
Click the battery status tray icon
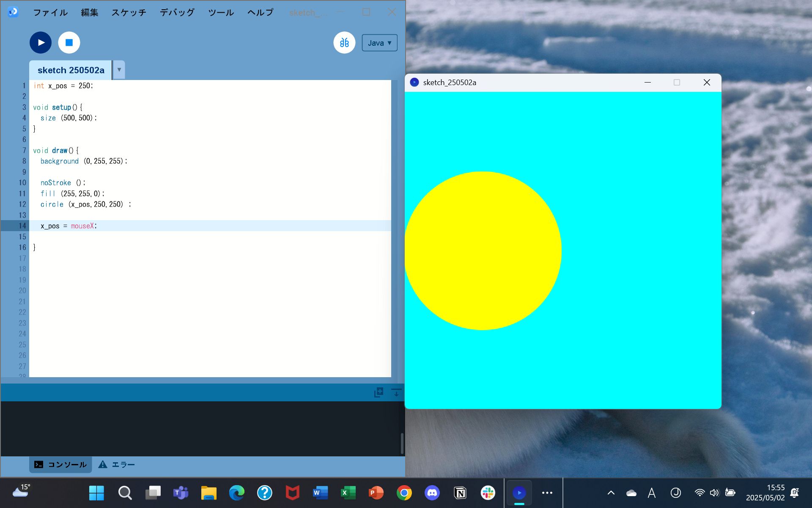point(730,493)
